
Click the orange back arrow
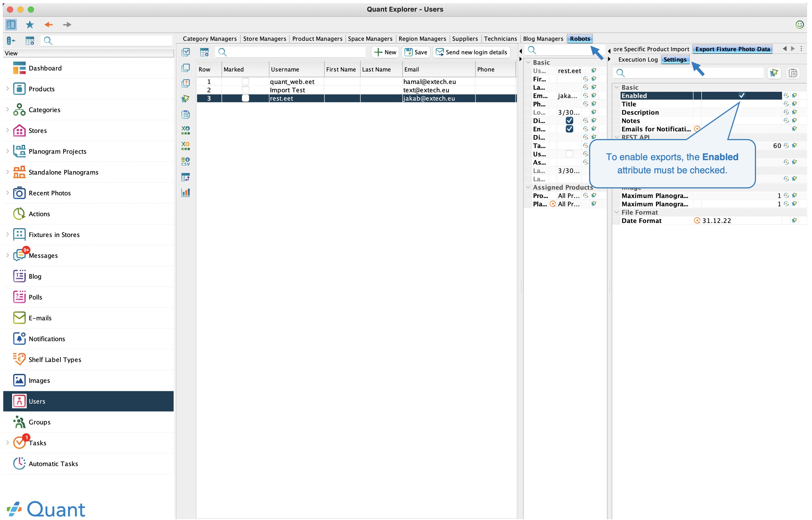[x=49, y=24]
